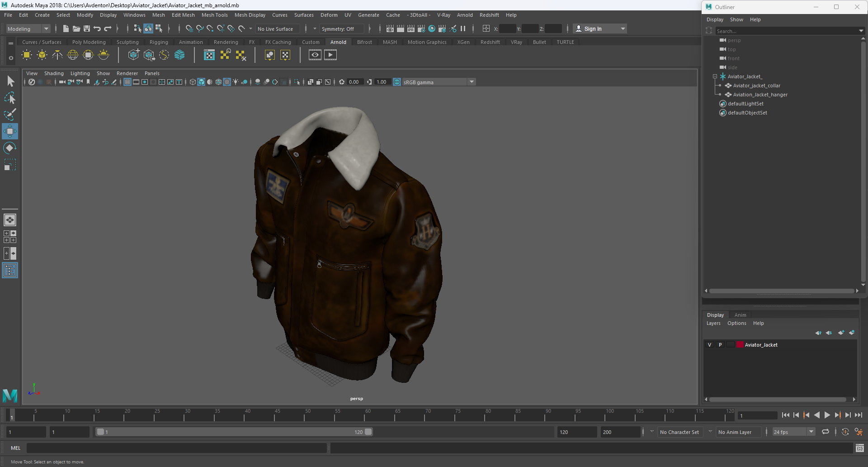Toggle the Outliner button in the left sidebar
Viewport: 868px width, 467px height.
[x=10, y=271]
